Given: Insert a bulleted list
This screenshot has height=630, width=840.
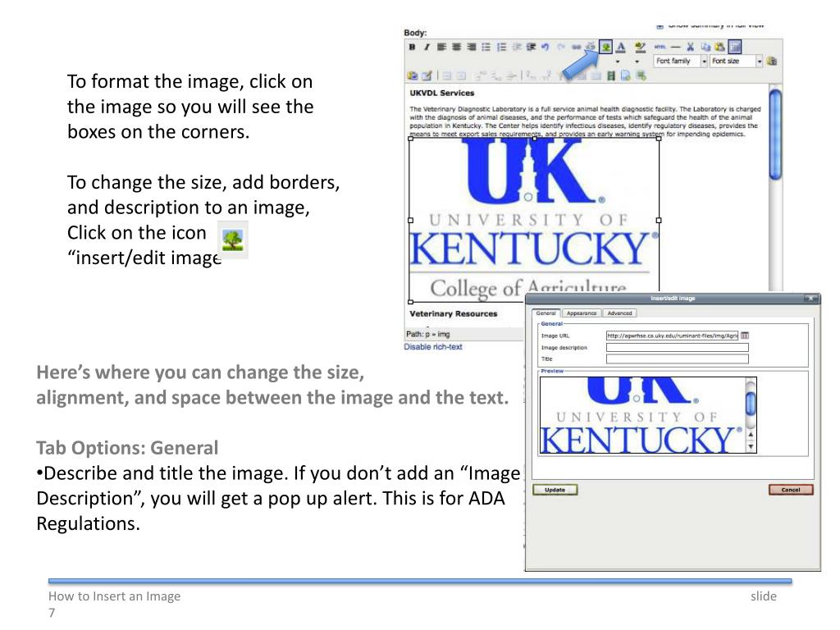Looking at the screenshot, I should (x=486, y=47).
